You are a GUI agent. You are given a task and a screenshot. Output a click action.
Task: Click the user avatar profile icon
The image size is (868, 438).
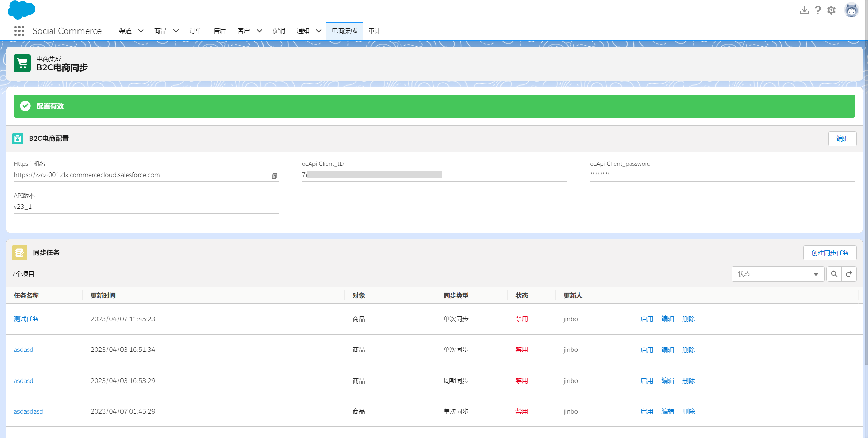pos(851,10)
